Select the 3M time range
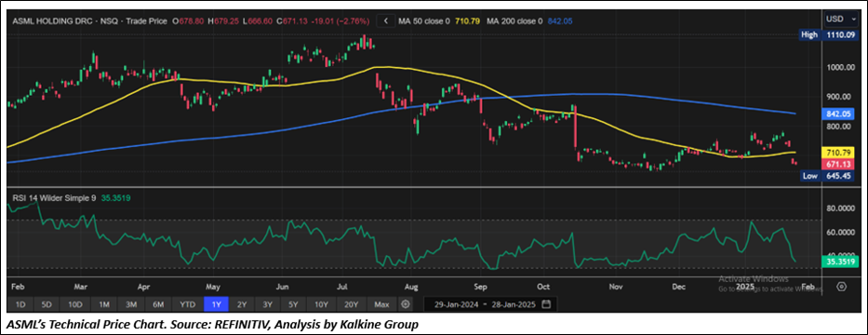This screenshot has width=868, height=335. tap(132, 304)
